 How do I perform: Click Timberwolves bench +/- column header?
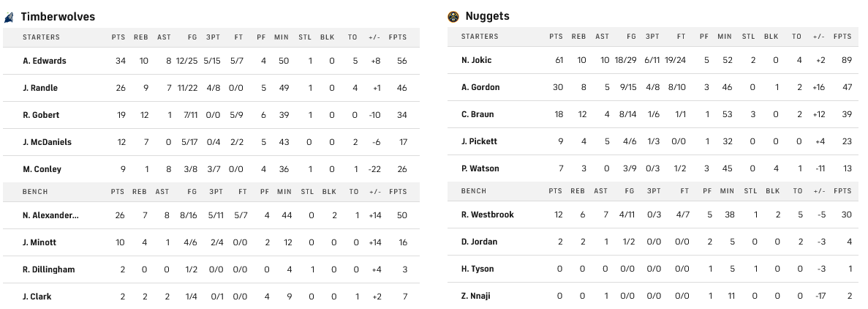click(379, 192)
